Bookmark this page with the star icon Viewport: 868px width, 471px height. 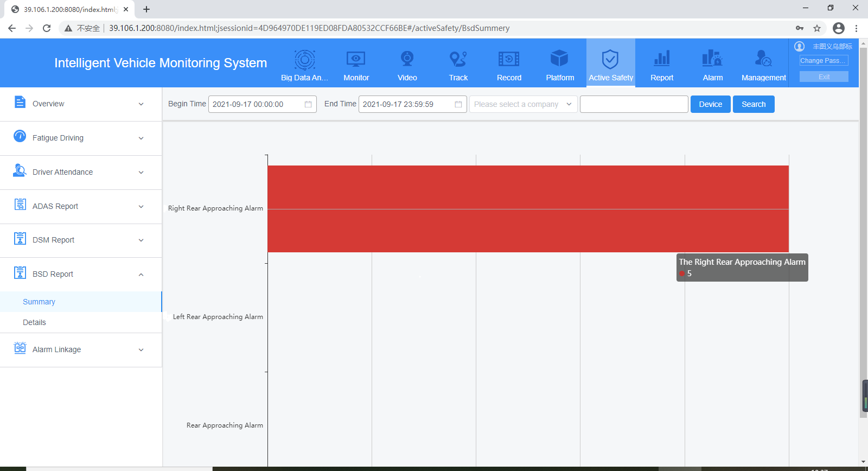pyautogui.click(x=817, y=28)
